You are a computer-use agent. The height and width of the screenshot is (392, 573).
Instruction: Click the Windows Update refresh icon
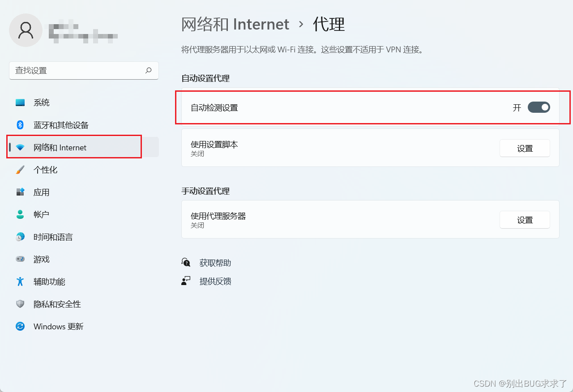[20, 326]
